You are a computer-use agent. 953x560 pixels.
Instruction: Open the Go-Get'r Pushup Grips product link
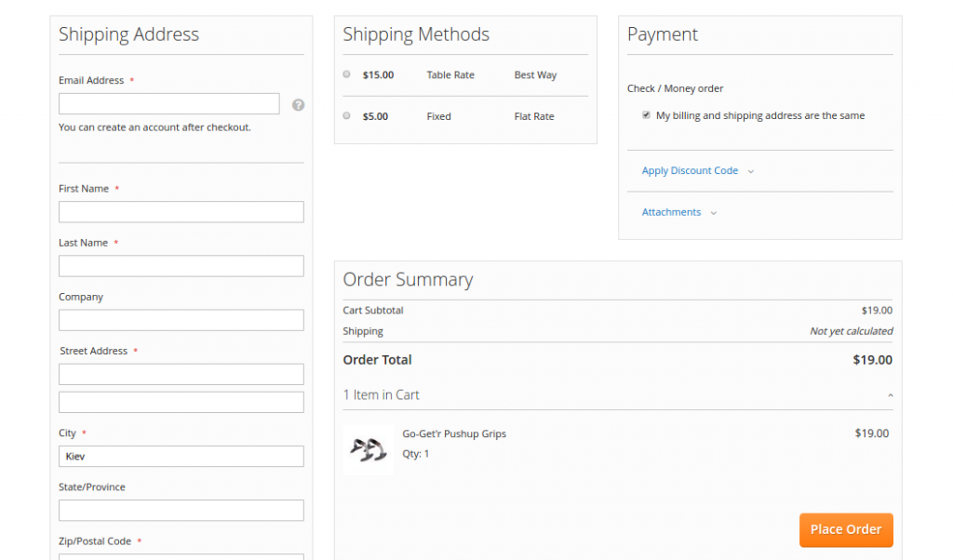(x=454, y=433)
